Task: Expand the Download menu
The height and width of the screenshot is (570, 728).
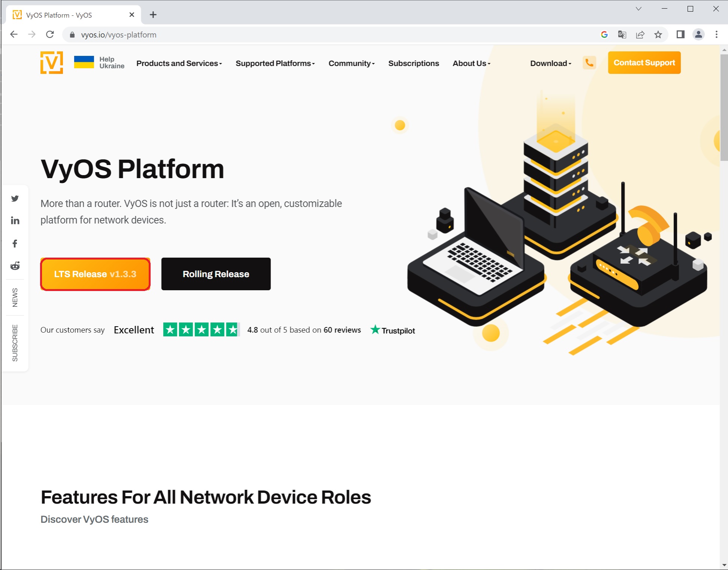Action: [551, 63]
